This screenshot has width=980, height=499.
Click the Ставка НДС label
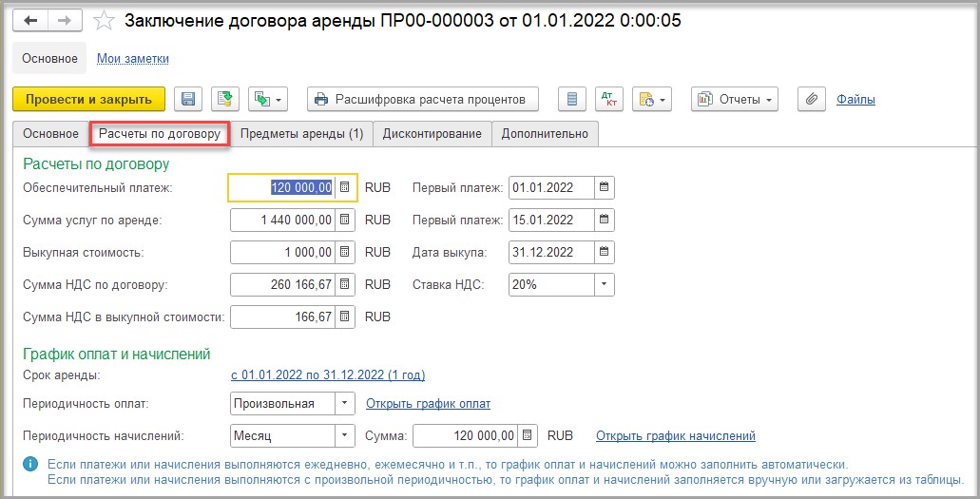[x=448, y=284]
